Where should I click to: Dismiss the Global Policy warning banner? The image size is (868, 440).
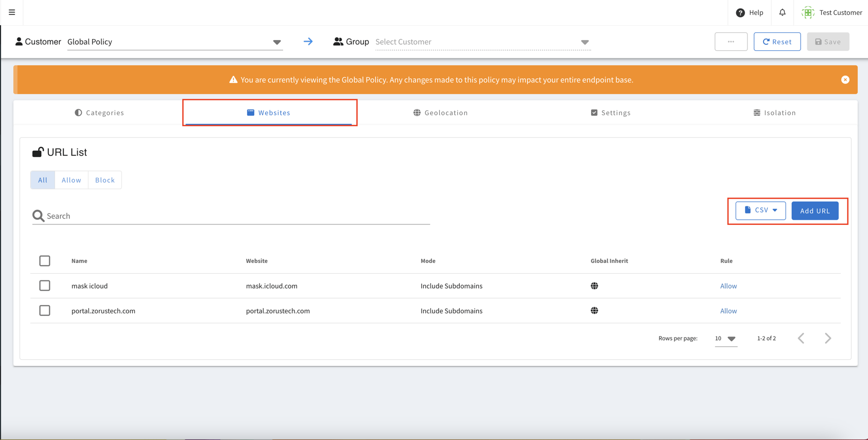tap(845, 80)
